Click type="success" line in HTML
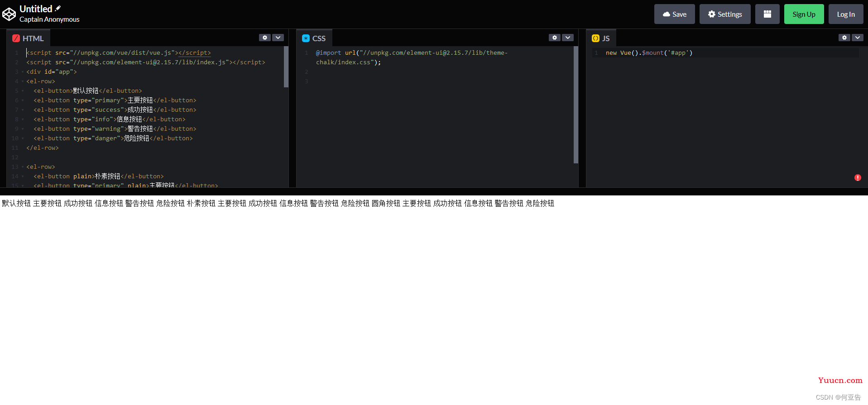Viewport: 868px width, 405px height. tap(115, 110)
